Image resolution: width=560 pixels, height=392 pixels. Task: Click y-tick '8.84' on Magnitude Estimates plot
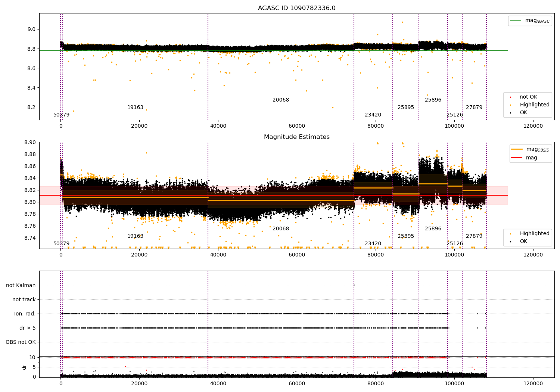(30, 178)
